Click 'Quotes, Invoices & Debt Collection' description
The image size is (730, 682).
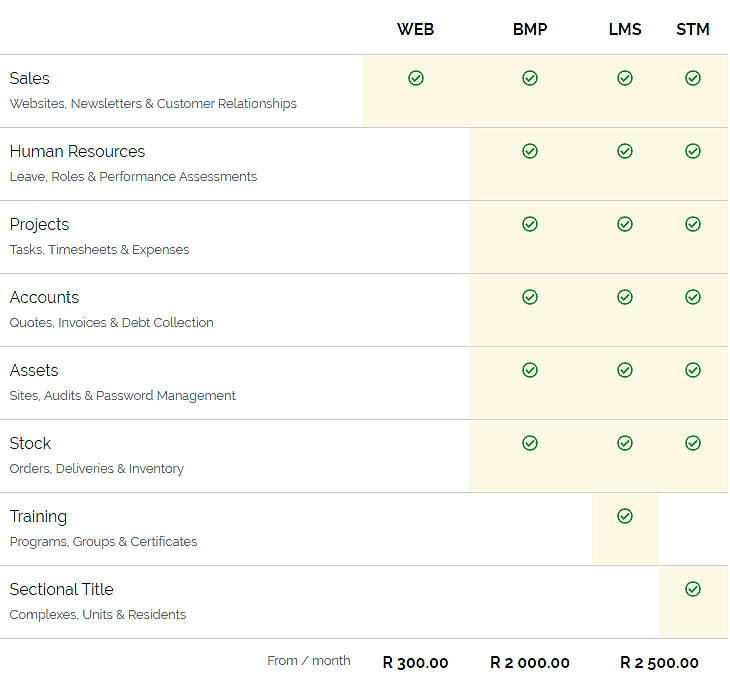pos(111,323)
